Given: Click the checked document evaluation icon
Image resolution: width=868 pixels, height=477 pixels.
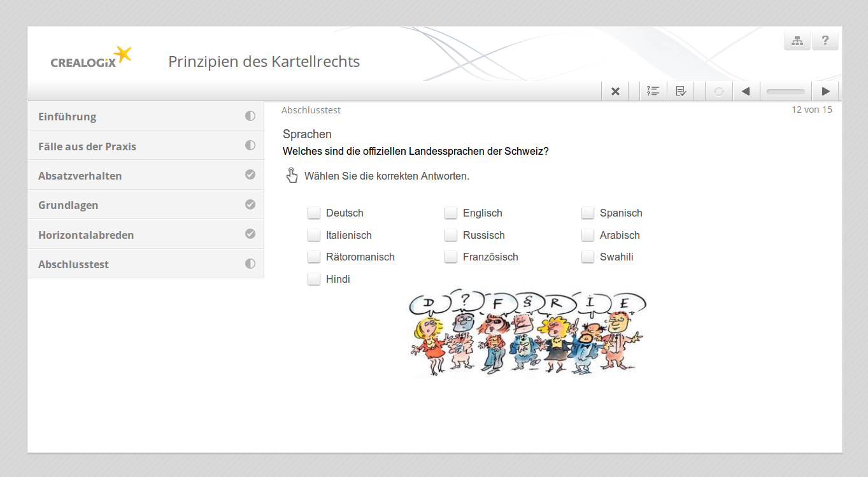Looking at the screenshot, I should [681, 91].
